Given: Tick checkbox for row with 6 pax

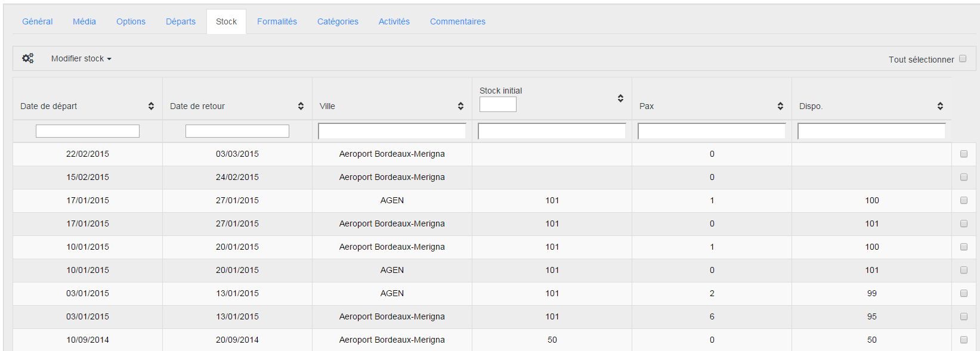Looking at the screenshot, I should [x=964, y=316].
